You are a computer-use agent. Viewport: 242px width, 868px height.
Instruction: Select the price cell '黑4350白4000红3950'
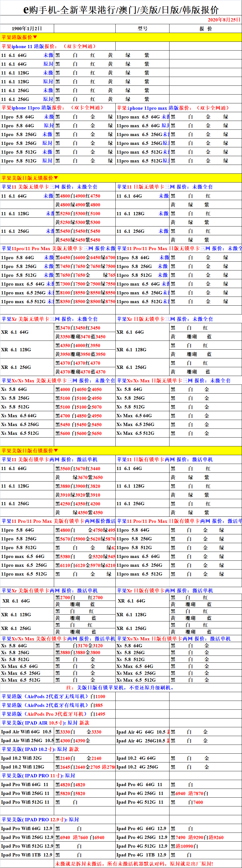coord(85,345)
